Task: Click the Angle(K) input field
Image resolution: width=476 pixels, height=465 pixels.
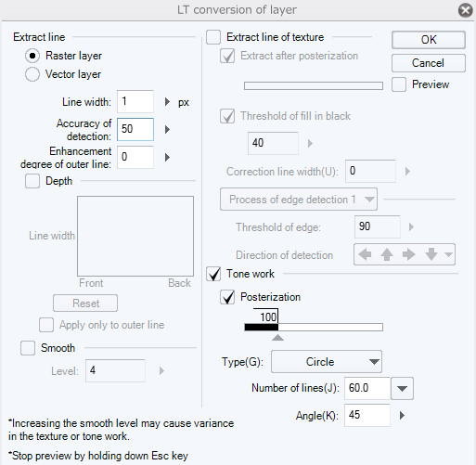Action: (x=367, y=415)
